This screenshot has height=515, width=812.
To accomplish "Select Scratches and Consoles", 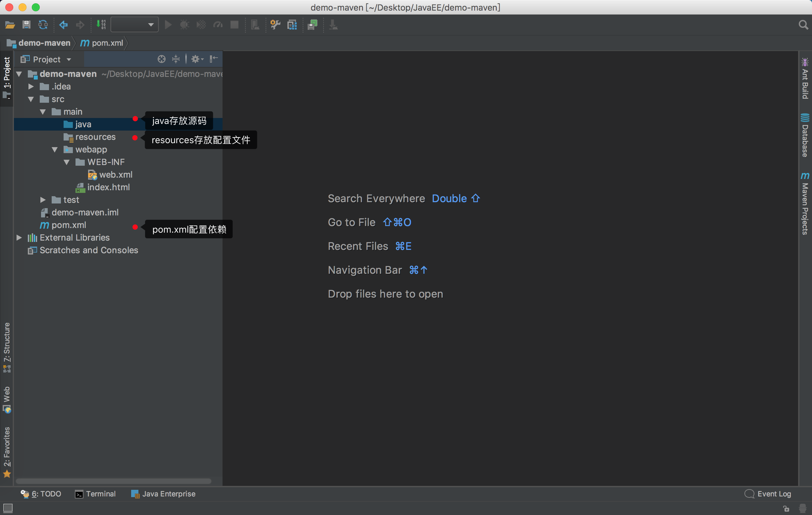I will coord(83,251).
